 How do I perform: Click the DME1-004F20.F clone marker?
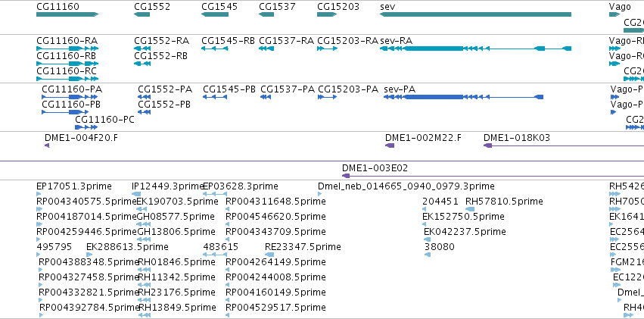click(x=47, y=145)
